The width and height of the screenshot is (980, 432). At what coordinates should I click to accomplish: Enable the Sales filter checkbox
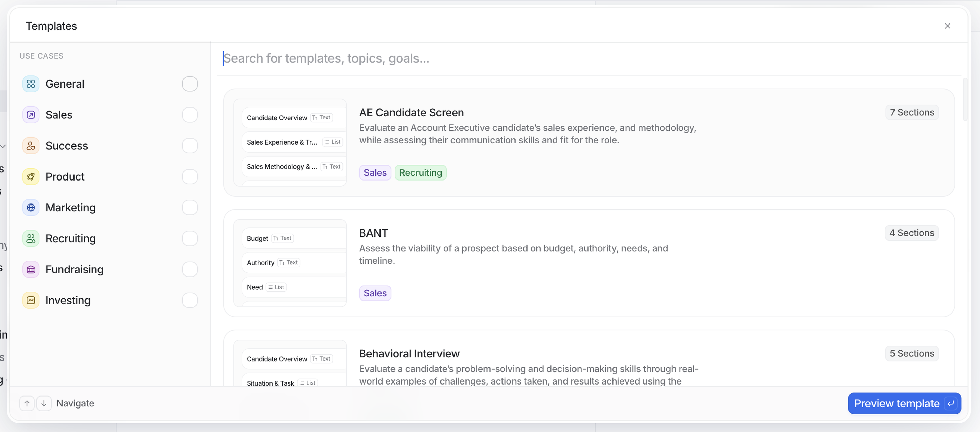(x=190, y=115)
